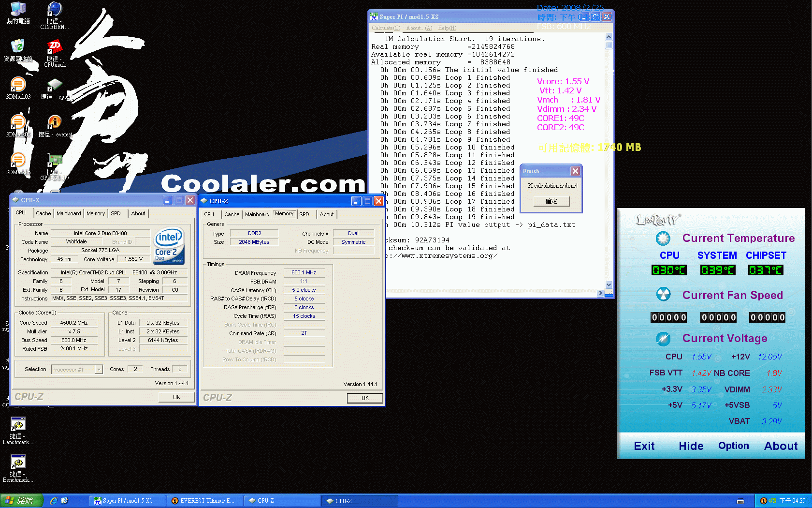Click the DRAM Frequency 600.1 MHz field
The height and width of the screenshot is (508, 812).
[304, 272]
